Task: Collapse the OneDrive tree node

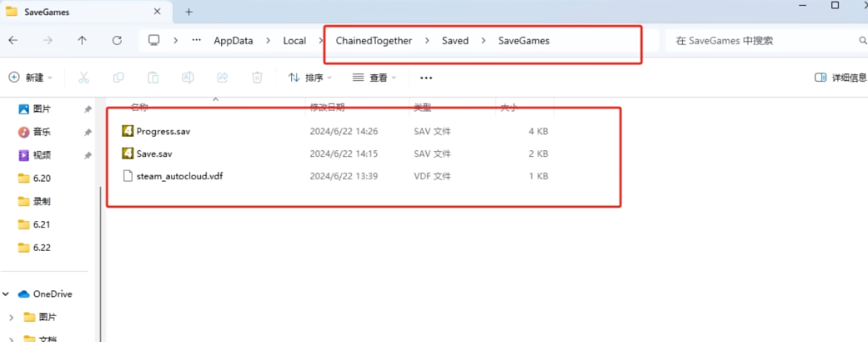Action: 8,294
